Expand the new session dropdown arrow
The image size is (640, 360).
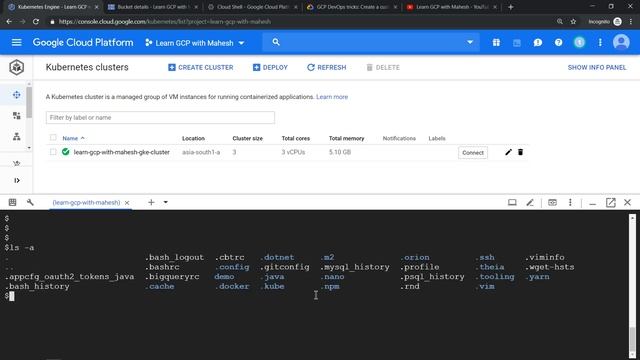(166, 202)
